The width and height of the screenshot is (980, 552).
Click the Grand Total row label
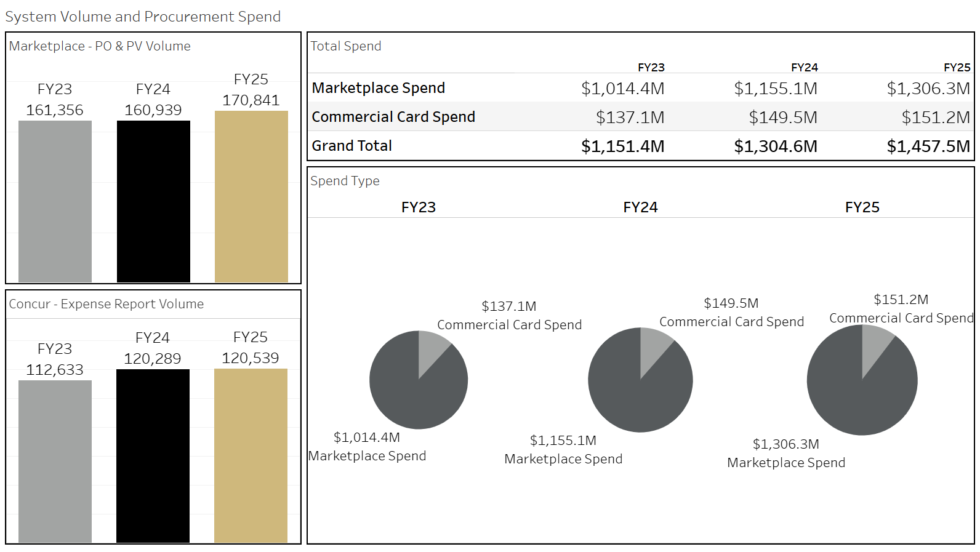pos(351,146)
